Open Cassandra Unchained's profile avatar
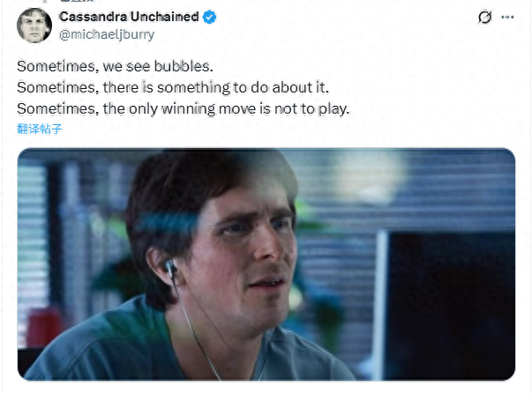The image size is (532, 393). 34,26
